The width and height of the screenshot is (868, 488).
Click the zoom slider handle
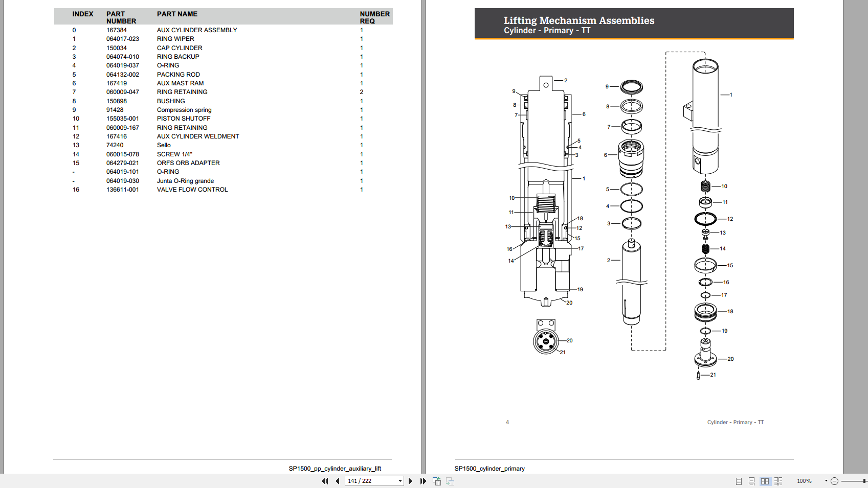(864, 481)
